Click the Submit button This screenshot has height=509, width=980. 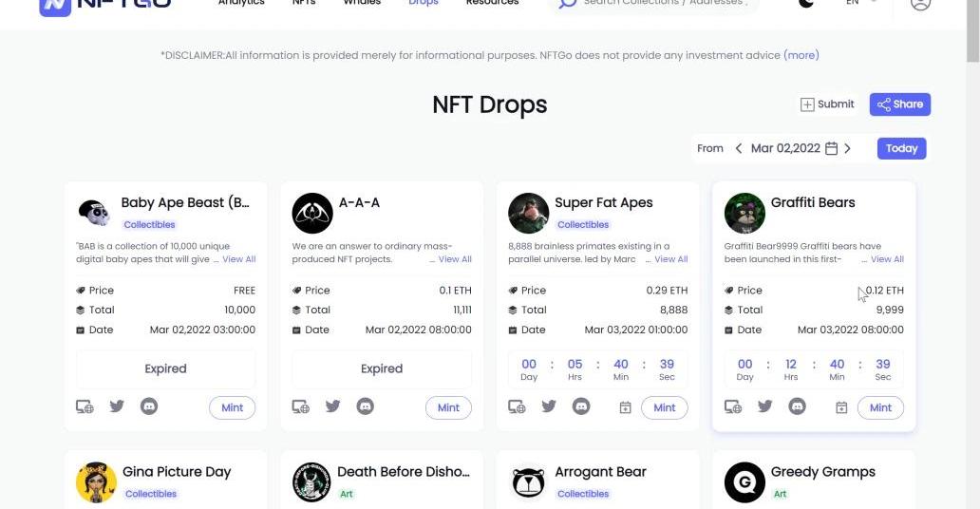tap(827, 104)
